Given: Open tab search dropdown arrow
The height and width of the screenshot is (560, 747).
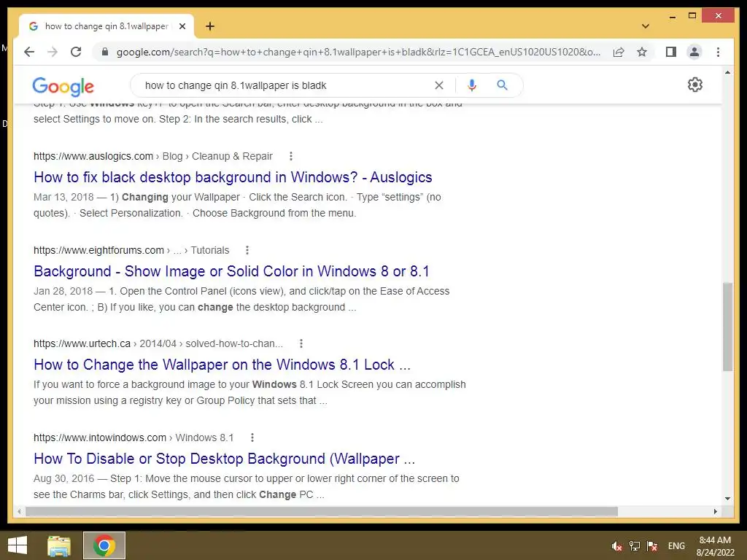Looking at the screenshot, I should tap(646, 26).
